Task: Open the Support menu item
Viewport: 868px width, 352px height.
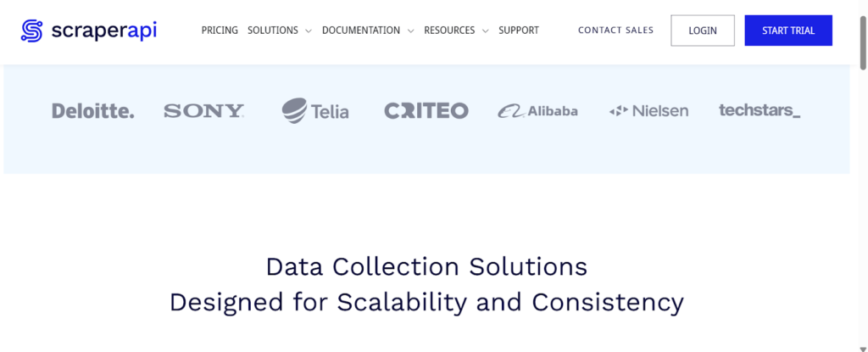Action: point(519,31)
